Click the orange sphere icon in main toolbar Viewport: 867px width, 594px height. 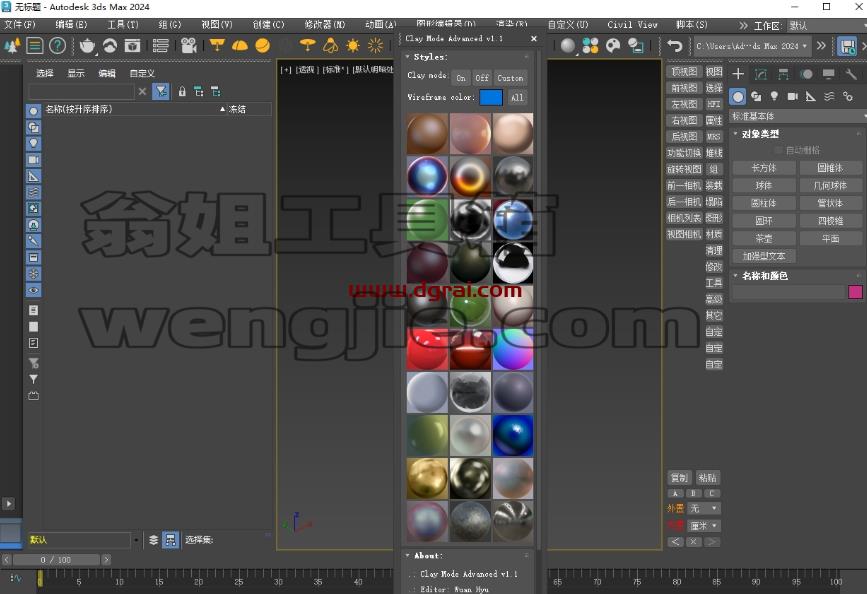(263, 46)
